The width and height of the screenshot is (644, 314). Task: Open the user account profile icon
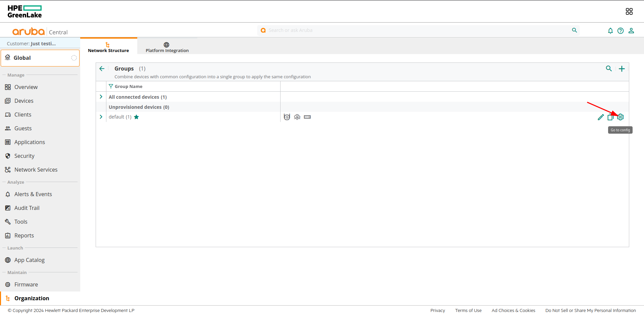tap(631, 31)
